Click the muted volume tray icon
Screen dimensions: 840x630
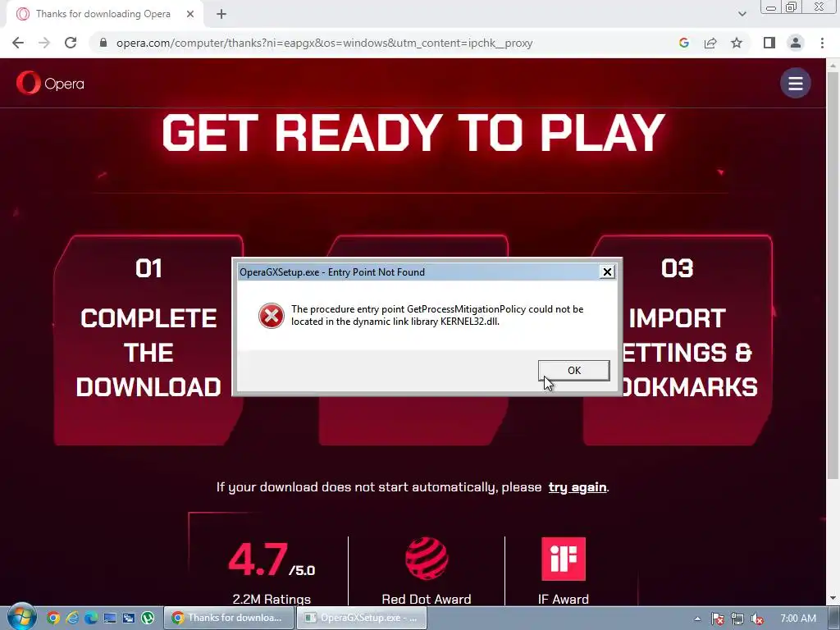[x=757, y=619]
